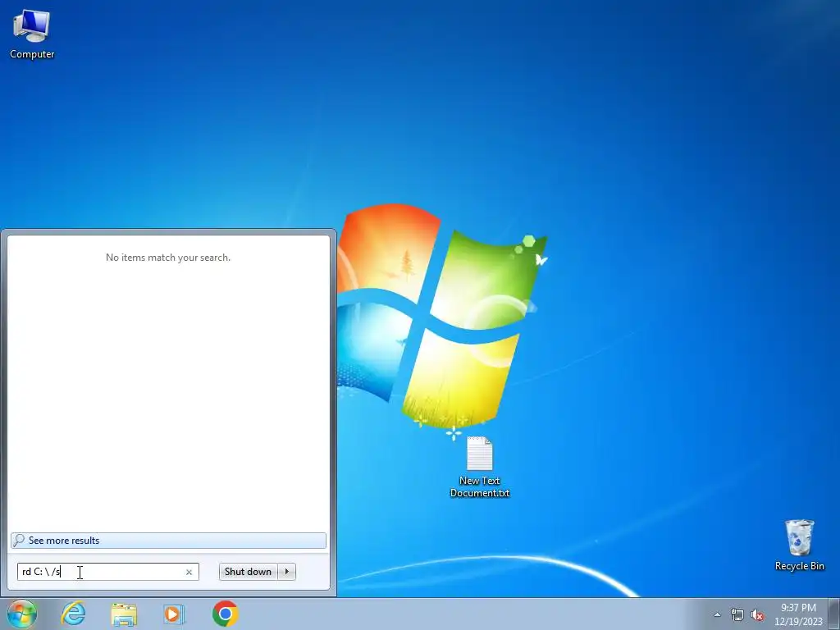
Task: Click the network status tray icon
Action: pyautogui.click(x=737, y=614)
